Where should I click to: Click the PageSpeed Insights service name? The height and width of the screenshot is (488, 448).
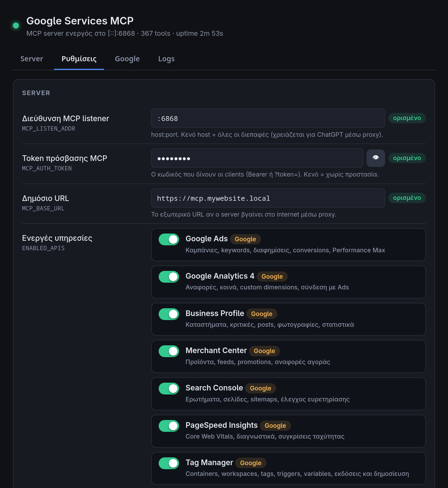[x=222, y=425]
